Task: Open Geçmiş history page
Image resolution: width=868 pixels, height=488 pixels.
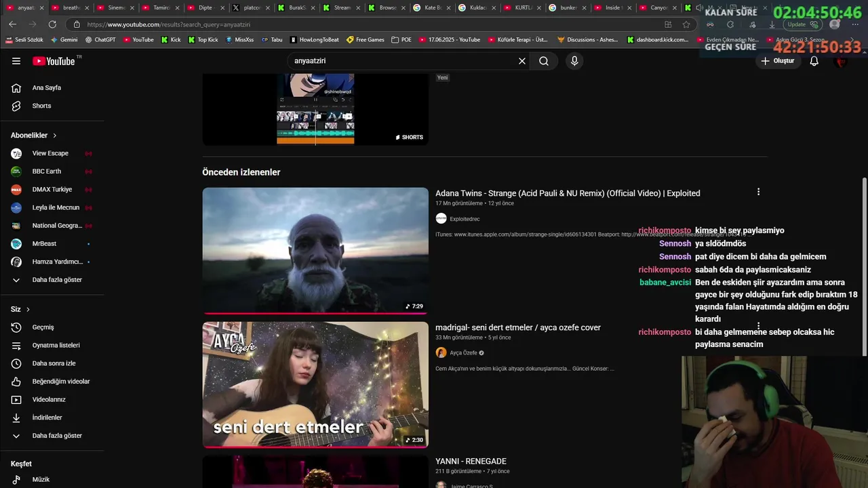Action: point(52,327)
